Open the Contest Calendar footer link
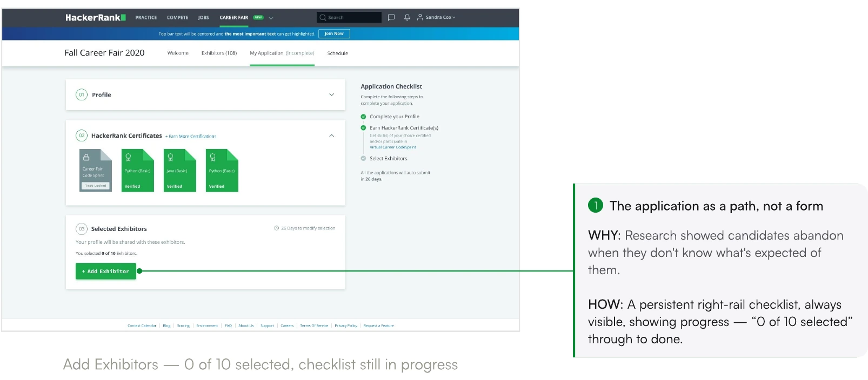 [x=142, y=325]
